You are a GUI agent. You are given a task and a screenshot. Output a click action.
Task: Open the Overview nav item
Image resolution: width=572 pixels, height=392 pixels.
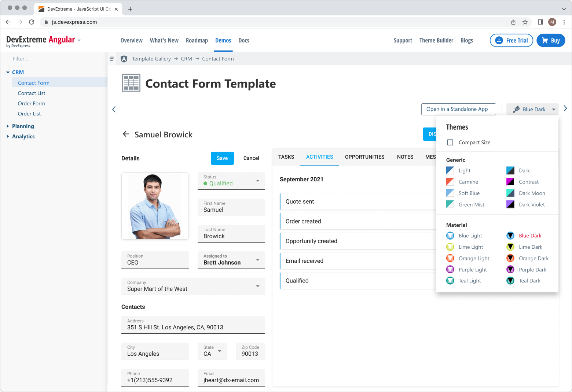[132, 40]
